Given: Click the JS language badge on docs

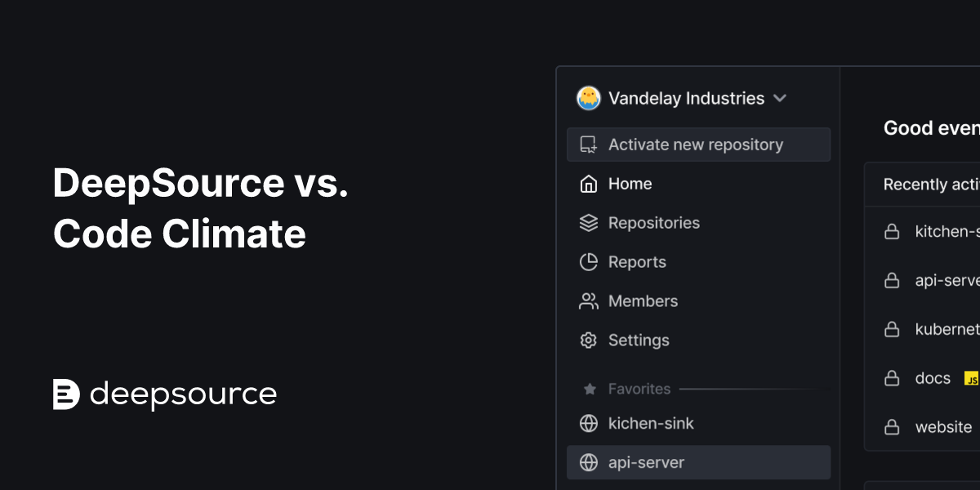Looking at the screenshot, I should click(972, 378).
